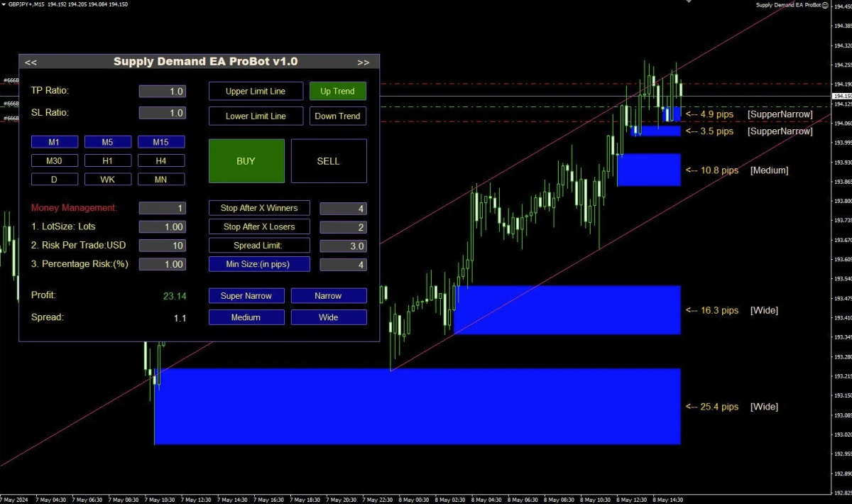Click the Lower Limit Line button
852x504 pixels.
point(256,116)
